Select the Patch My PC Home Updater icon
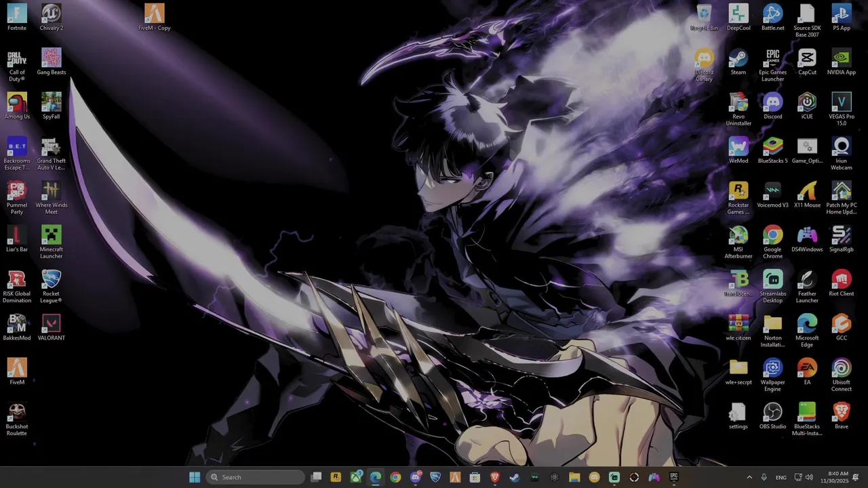 [x=842, y=198]
